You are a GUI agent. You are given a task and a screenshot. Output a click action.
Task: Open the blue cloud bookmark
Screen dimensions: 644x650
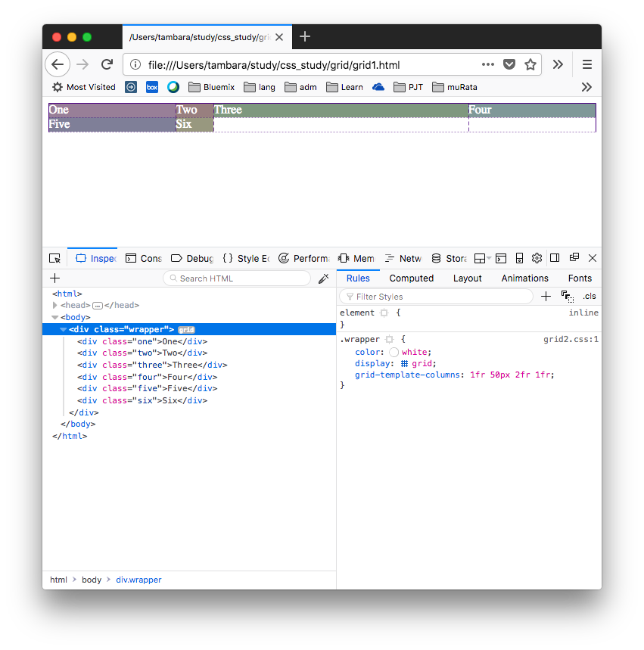378,88
